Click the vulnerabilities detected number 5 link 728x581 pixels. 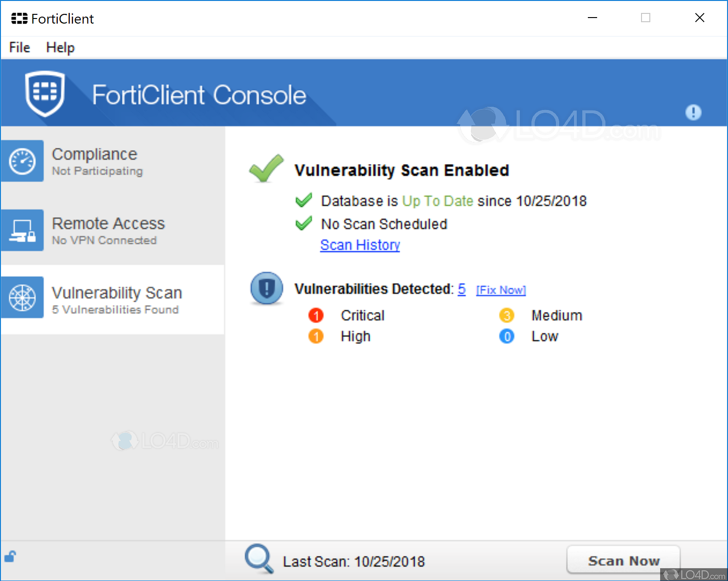click(462, 289)
